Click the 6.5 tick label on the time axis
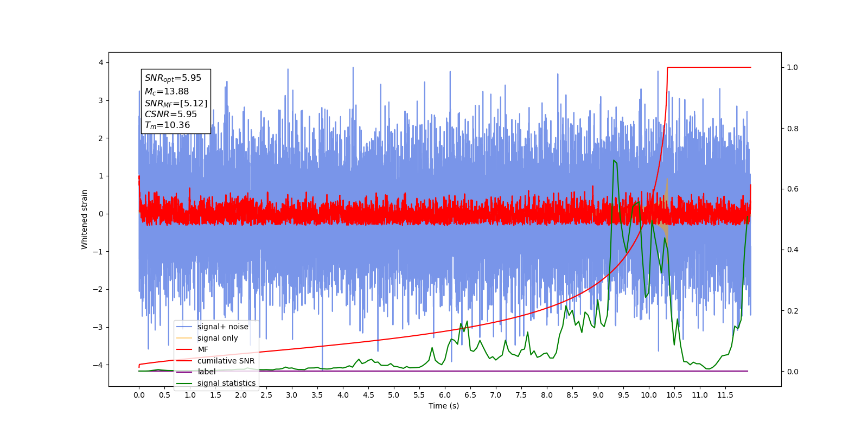 (x=470, y=395)
